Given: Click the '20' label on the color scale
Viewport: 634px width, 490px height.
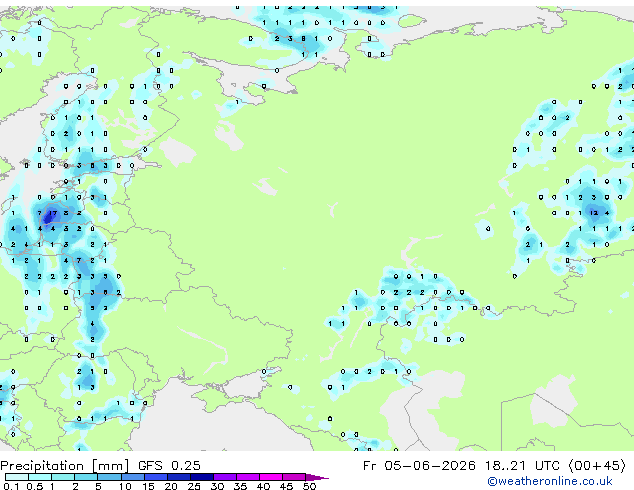Looking at the screenshot, I should coord(171,486).
